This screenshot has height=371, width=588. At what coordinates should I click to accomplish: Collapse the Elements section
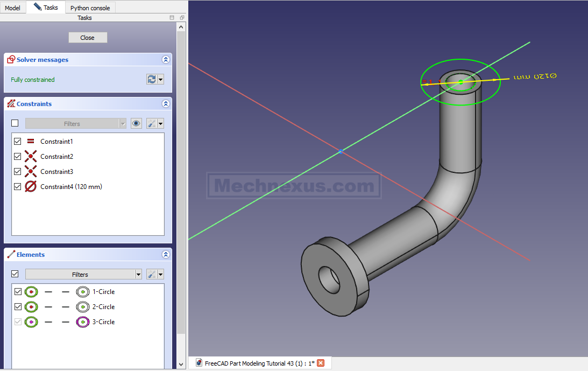point(166,255)
